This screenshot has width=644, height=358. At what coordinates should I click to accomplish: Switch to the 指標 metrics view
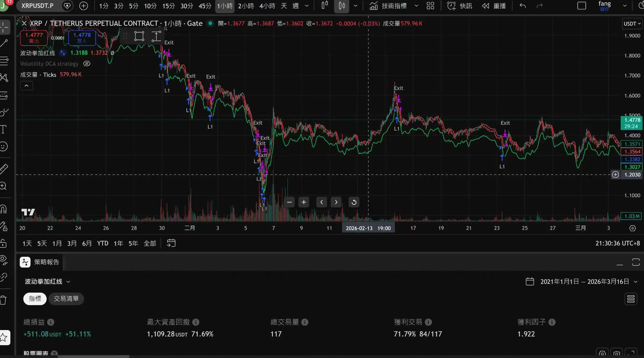(35, 299)
